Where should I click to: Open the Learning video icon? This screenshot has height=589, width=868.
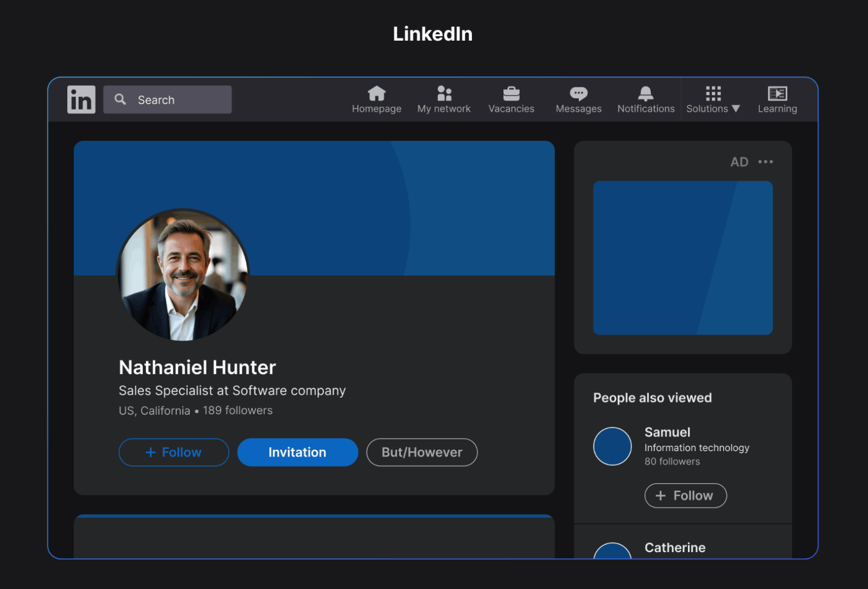[777, 93]
